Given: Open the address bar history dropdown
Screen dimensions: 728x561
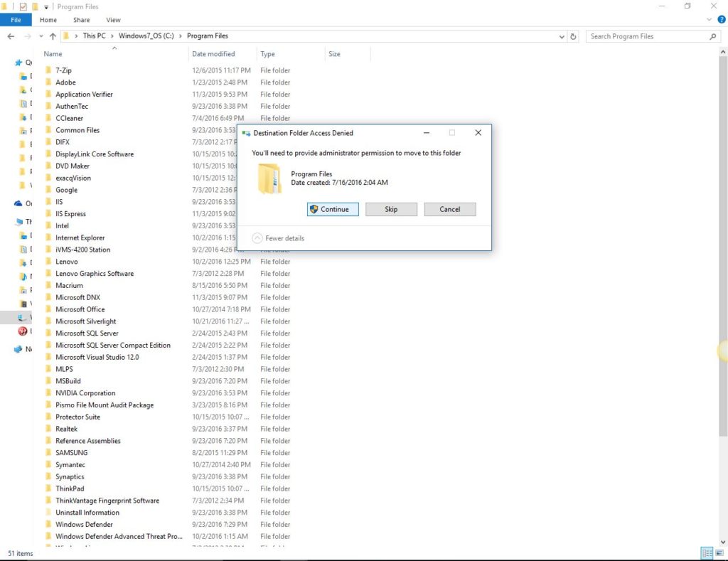Looking at the screenshot, I should 562,36.
